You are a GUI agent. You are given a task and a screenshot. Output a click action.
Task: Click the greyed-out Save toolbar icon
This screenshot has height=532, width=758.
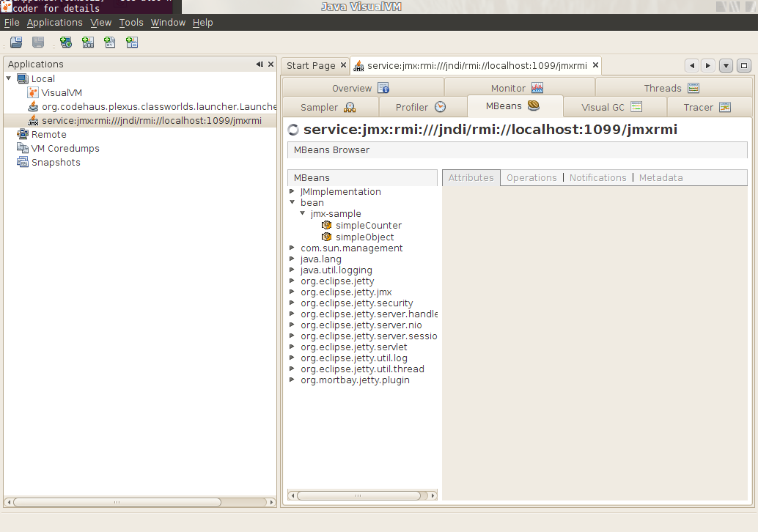click(38, 43)
